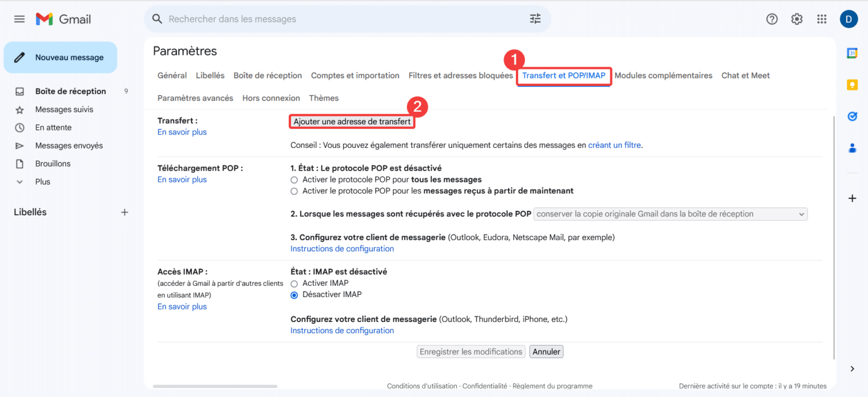The height and width of the screenshot is (397, 868).
Task: Select Activer IMAP radio button
Action: point(294,283)
